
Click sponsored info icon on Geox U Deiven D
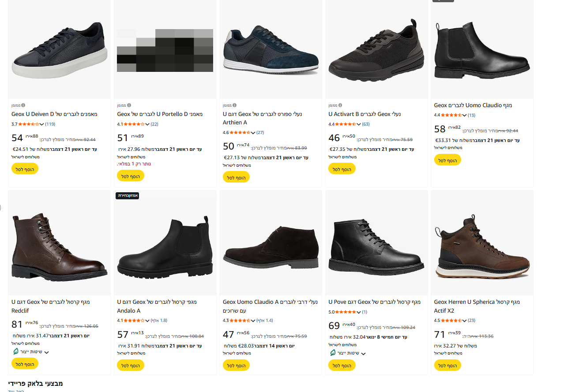pyautogui.click(x=23, y=105)
